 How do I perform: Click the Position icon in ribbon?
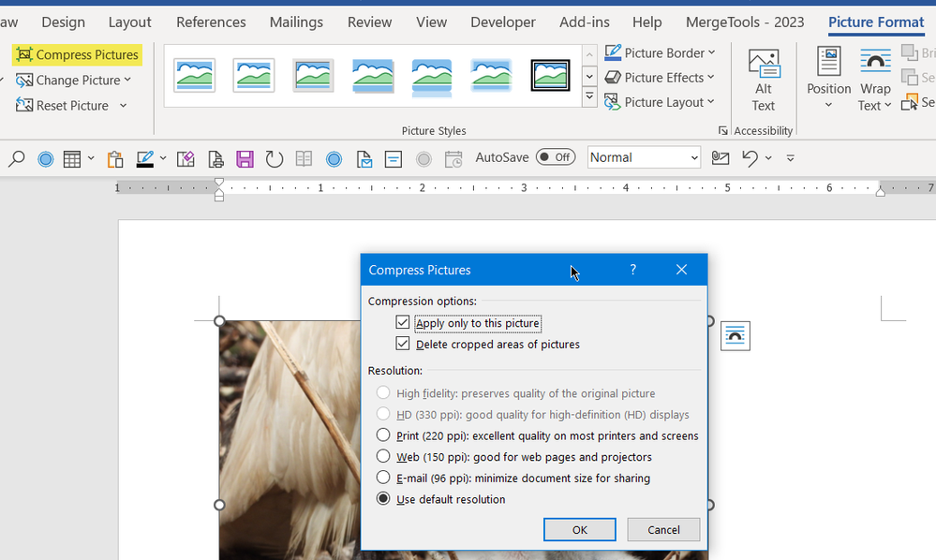pyautogui.click(x=828, y=62)
